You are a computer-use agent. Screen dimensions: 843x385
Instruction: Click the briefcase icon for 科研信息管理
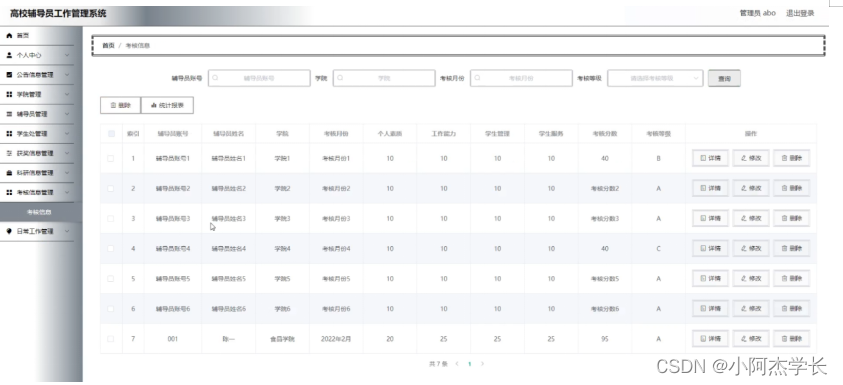pyautogui.click(x=9, y=173)
